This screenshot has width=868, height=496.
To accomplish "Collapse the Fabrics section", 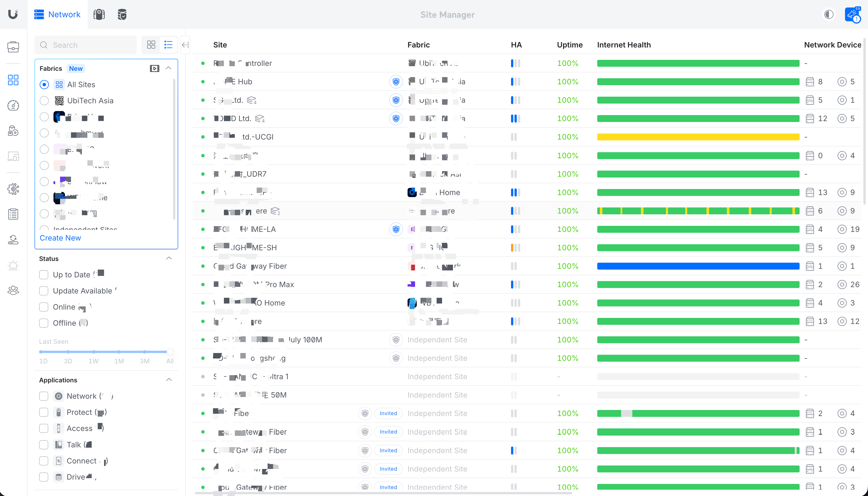I will (168, 68).
